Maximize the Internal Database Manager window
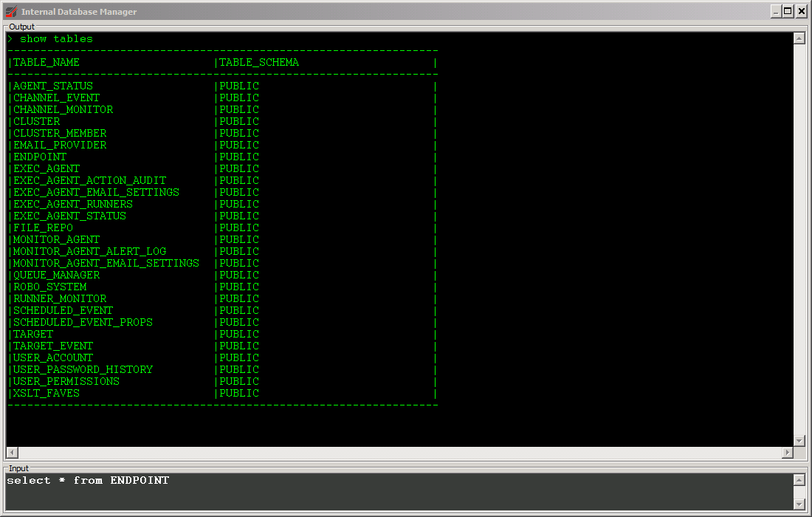This screenshot has height=517, width=812. [x=788, y=11]
